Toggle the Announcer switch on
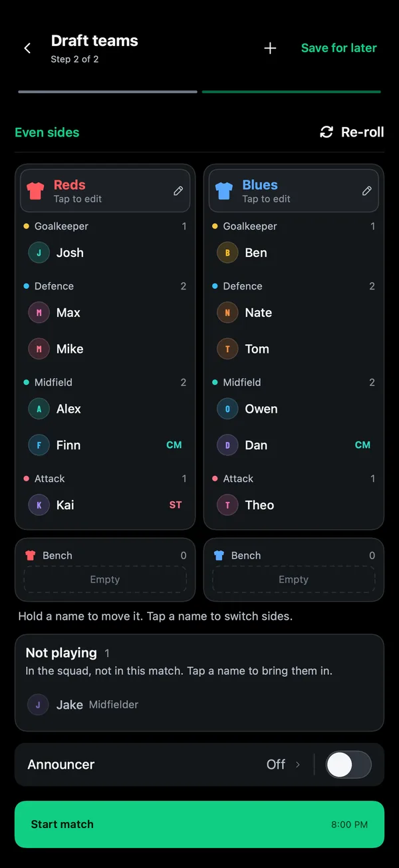 point(348,765)
